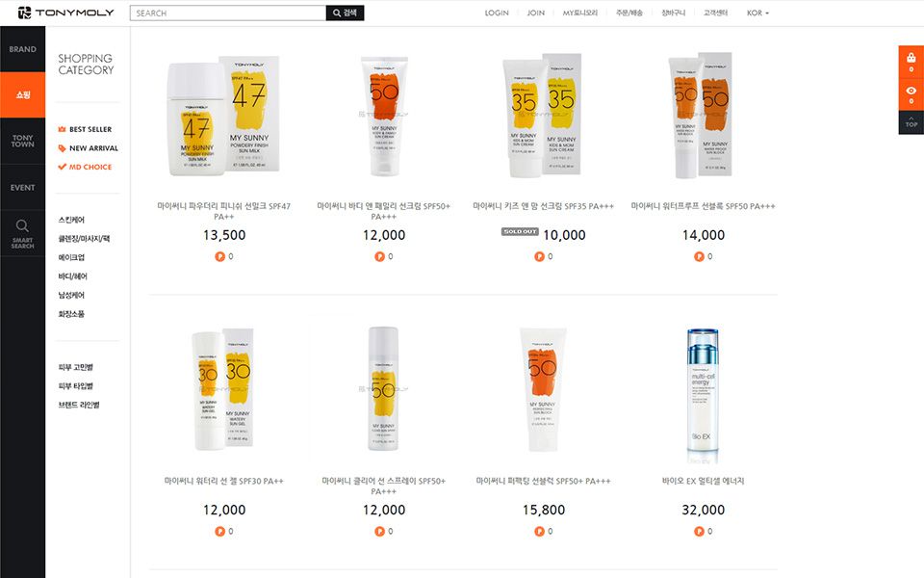924x578 pixels.
Task: Focus the SEARCH input field
Action: click(228, 13)
